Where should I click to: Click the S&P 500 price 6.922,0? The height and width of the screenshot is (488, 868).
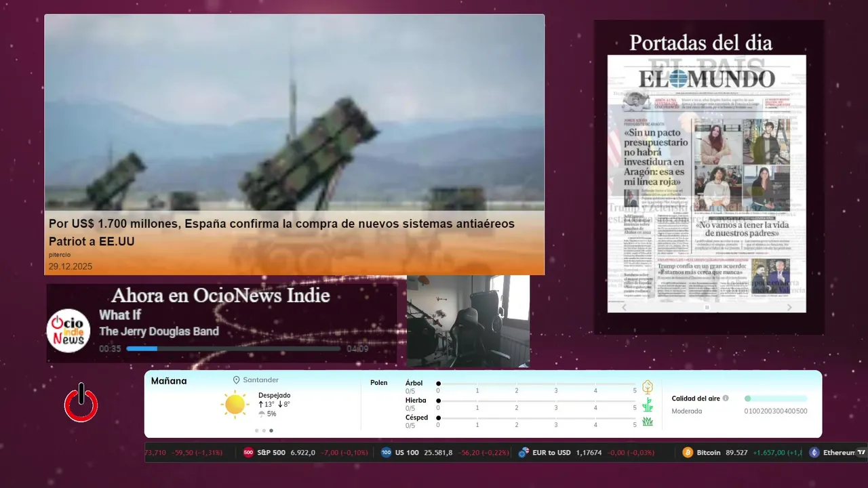click(x=303, y=453)
